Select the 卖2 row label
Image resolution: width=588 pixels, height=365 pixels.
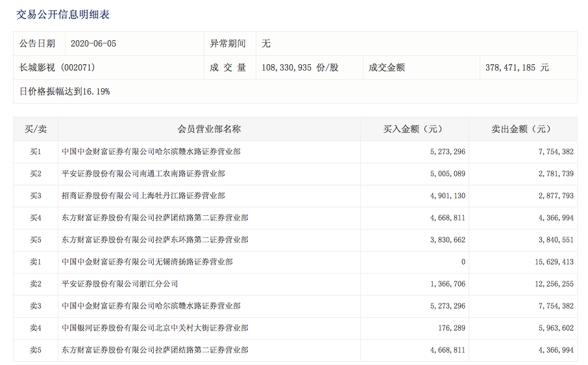36,284
